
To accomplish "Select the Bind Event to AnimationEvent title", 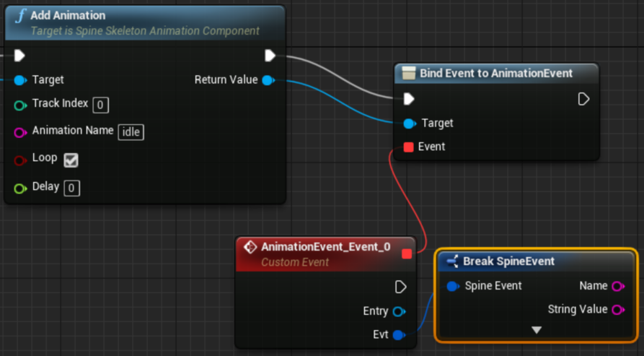I will point(496,73).
